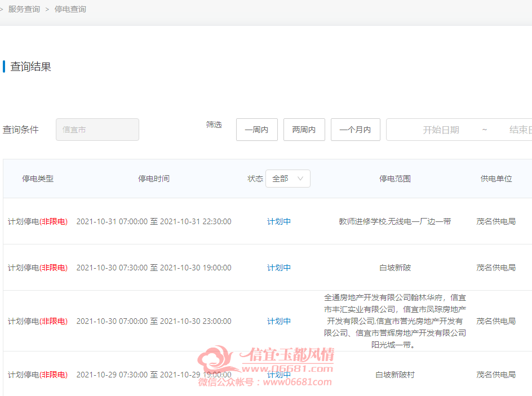
Task: Pick a 开始日期 start date
Action: (x=441, y=130)
